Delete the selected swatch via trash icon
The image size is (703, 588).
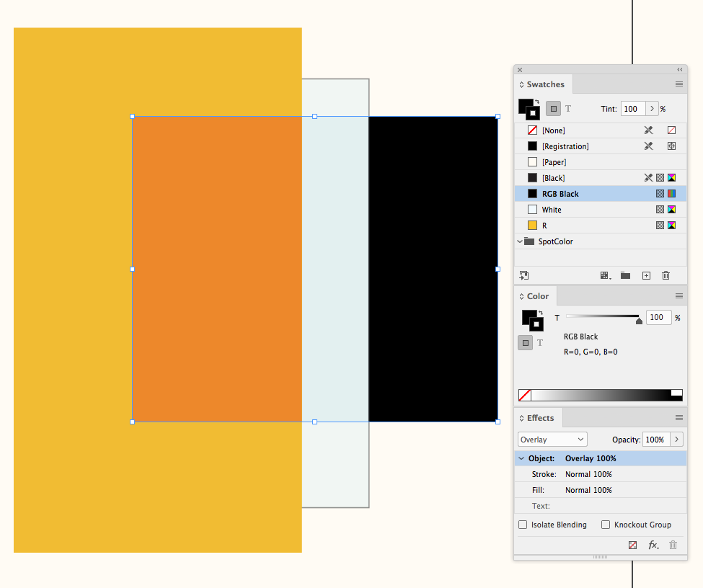(x=666, y=275)
